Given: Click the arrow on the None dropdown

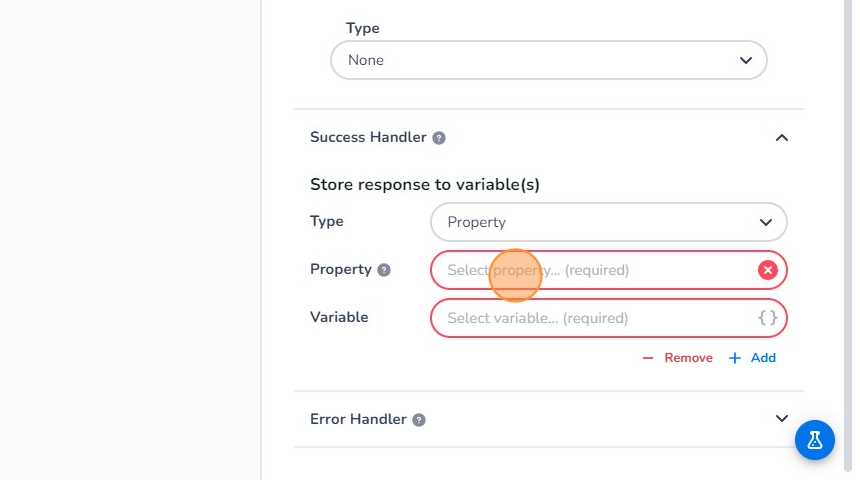Looking at the screenshot, I should (x=745, y=60).
